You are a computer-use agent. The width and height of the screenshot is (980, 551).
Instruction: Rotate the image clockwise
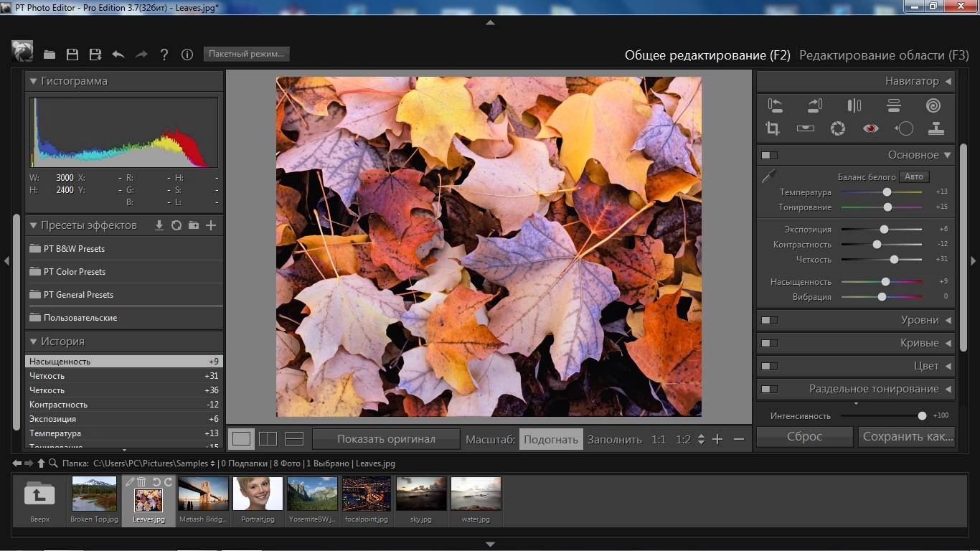coord(814,106)
